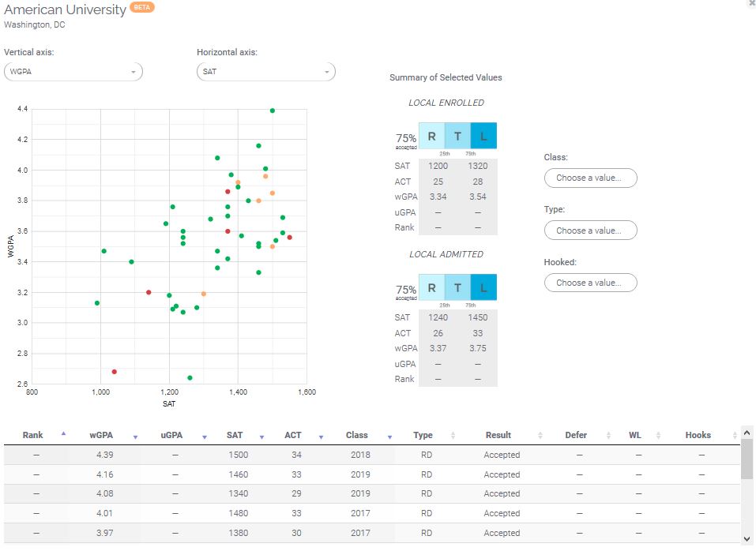
Task: Click the sort arrows next to Result header
Action: tap(540, 435)
